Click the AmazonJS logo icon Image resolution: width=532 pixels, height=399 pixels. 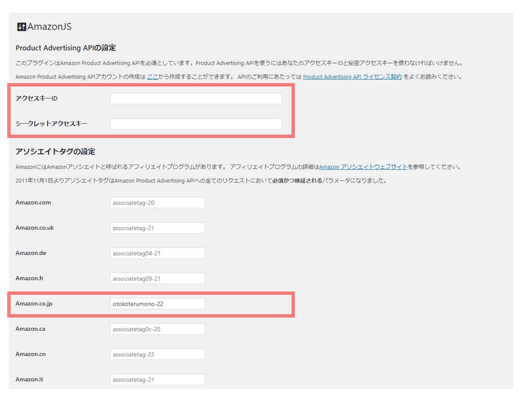22,27
